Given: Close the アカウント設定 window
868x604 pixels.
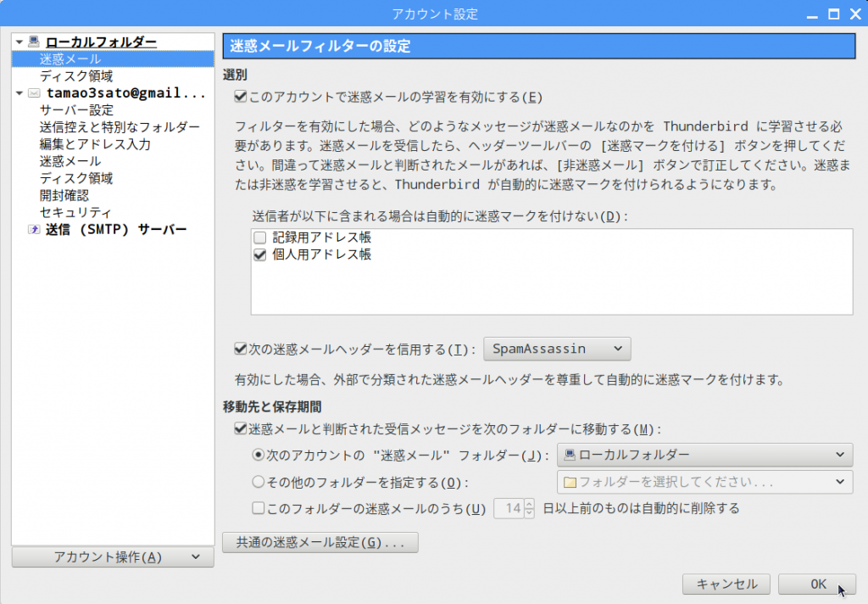Looking at the screenshot, I should pos(855,14).
